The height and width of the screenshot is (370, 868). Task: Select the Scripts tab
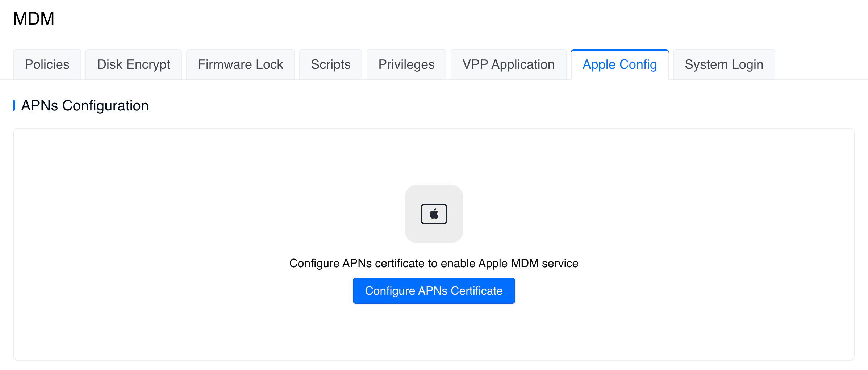(x=330, y=64)
